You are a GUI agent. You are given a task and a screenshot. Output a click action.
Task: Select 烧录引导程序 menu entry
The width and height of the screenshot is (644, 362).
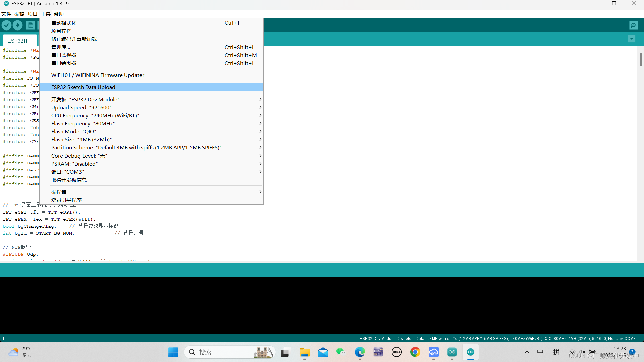pos(151,200)
